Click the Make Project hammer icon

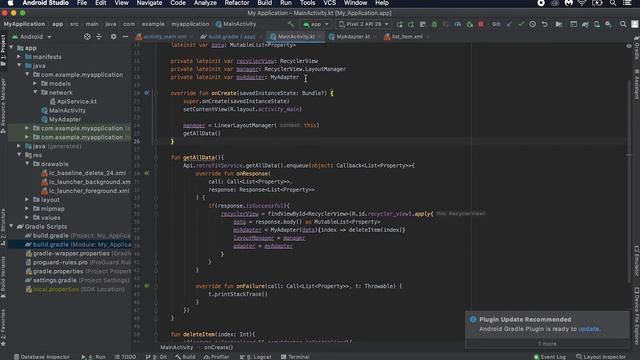pos(291,24)
